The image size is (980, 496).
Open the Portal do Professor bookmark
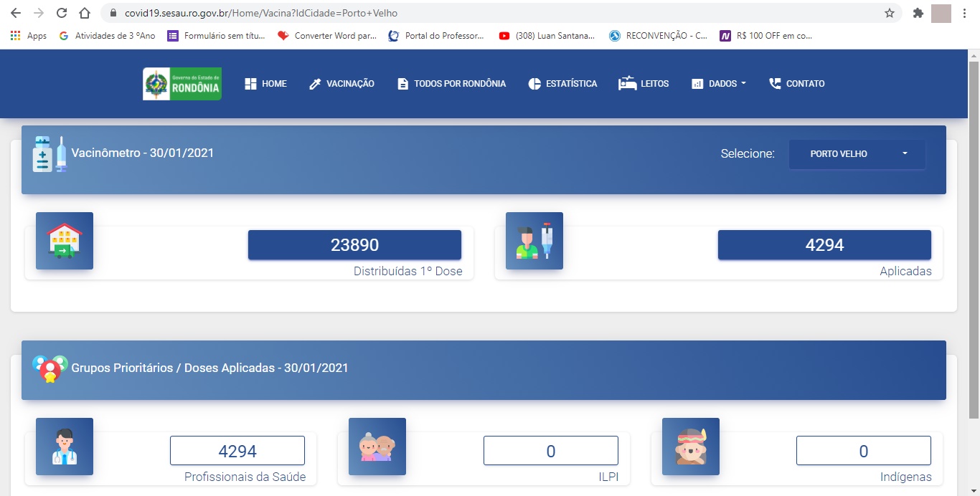[436, 36]
